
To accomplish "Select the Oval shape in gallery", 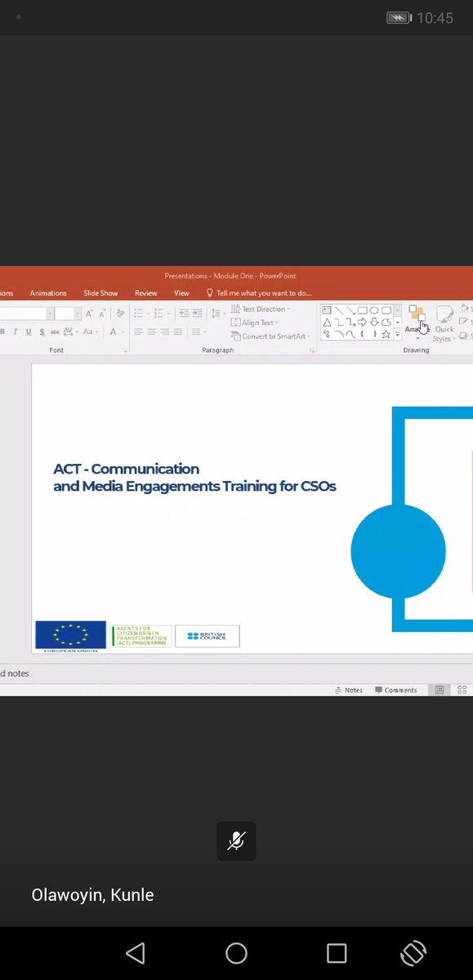I will 374,310.
